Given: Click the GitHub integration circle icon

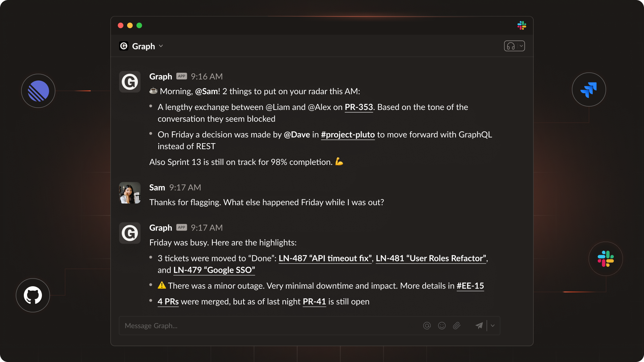Looking at the screenshot, I should pos(33,295).
